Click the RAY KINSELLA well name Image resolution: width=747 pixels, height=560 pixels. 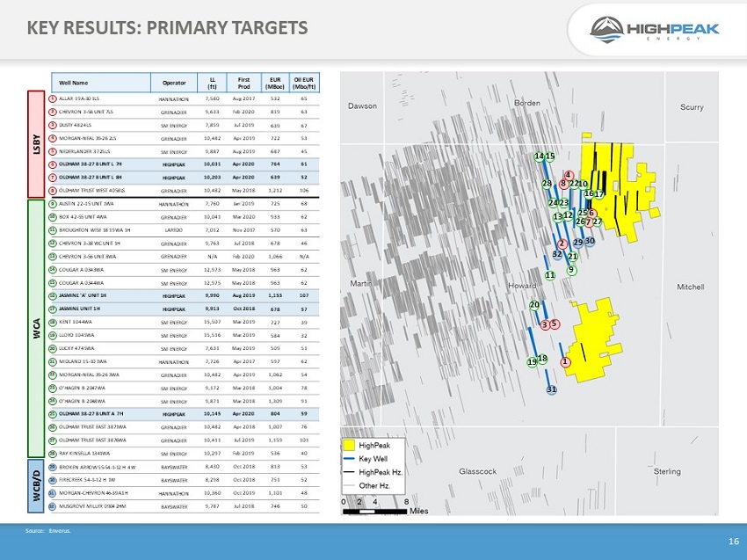tap(84, 454)
